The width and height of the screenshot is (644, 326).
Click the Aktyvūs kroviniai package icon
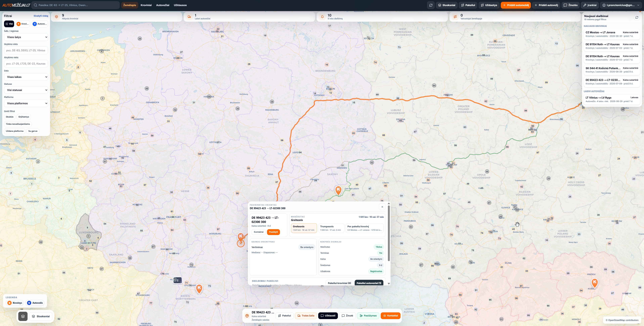click(56, 17)
